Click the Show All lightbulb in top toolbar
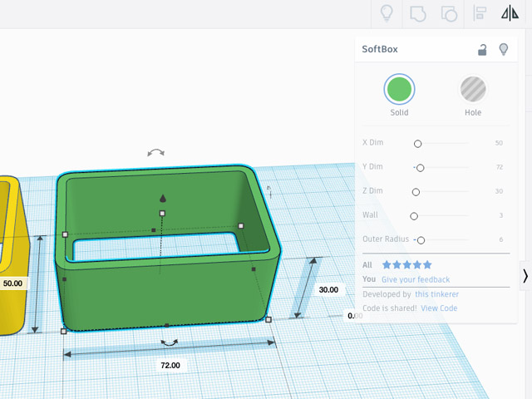Viewport: 532px width, 399px height. pos(387,12)
